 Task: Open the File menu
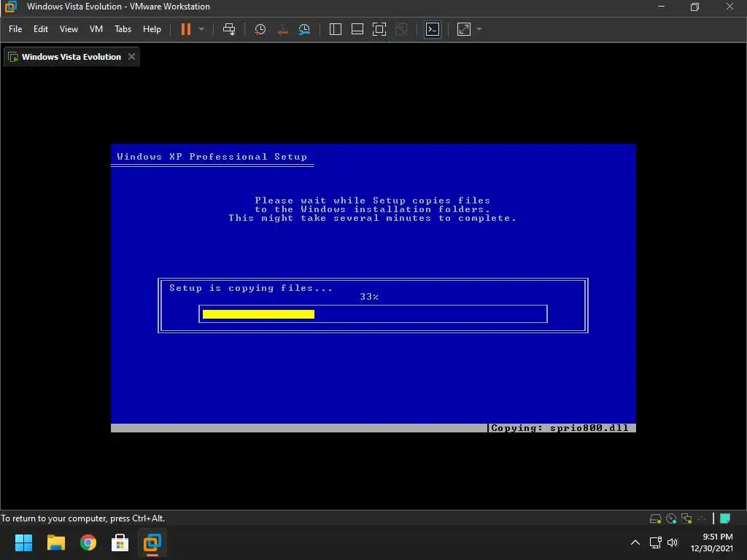15,29
